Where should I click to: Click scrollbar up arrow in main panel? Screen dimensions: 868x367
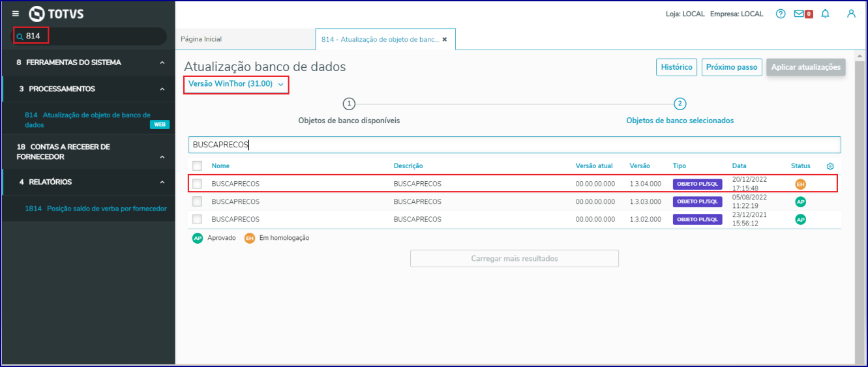[x=860, y=55]
